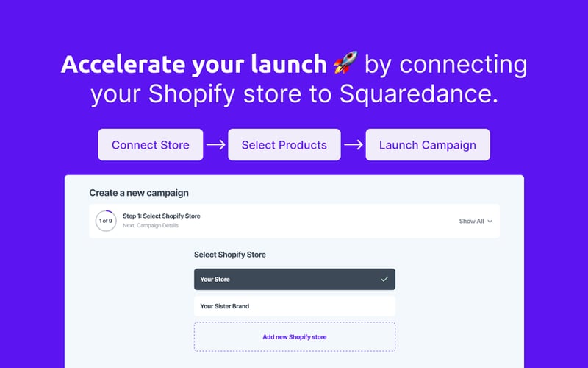Expand Show All steps

(476, 222)
